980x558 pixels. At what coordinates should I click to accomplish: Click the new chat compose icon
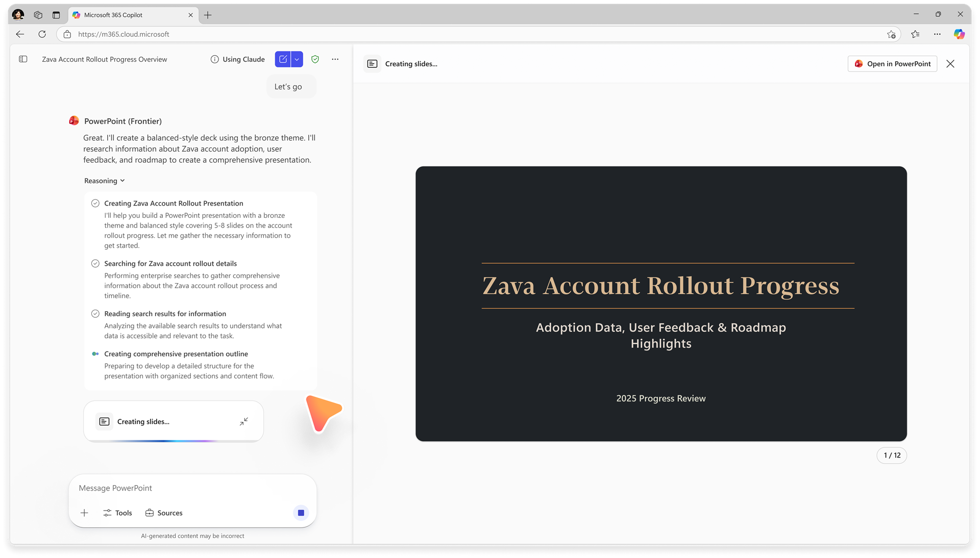tap(283, 59)
